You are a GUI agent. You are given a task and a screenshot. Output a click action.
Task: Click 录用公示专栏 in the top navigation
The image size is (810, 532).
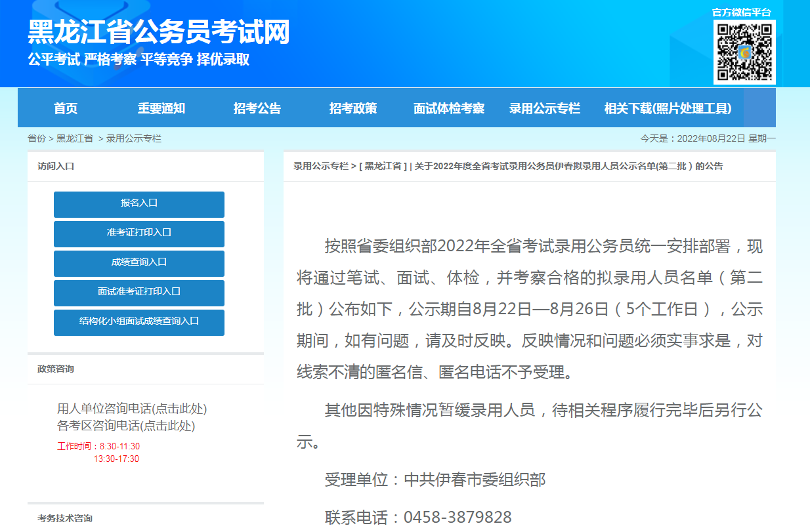545,108
